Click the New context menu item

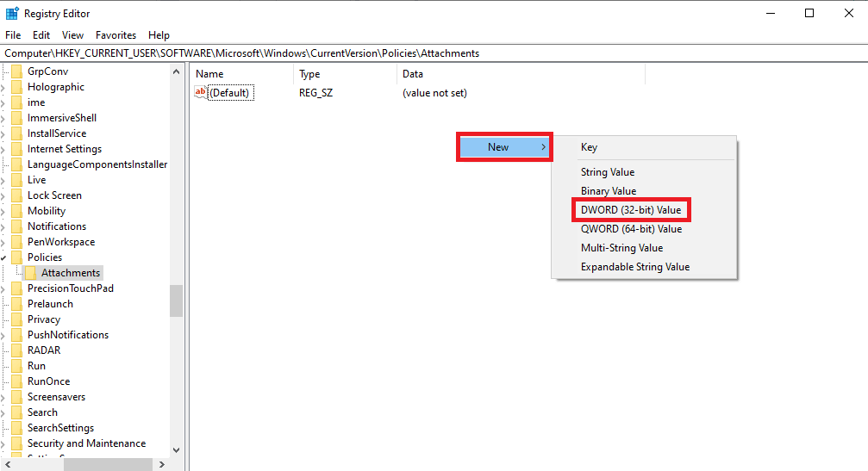(x=504, y=147)
